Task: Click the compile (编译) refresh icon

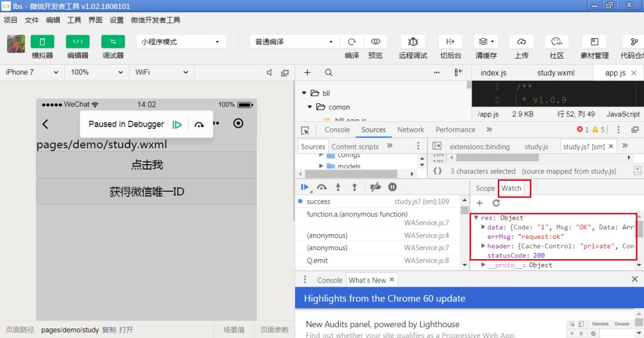Action: point(352,42)
